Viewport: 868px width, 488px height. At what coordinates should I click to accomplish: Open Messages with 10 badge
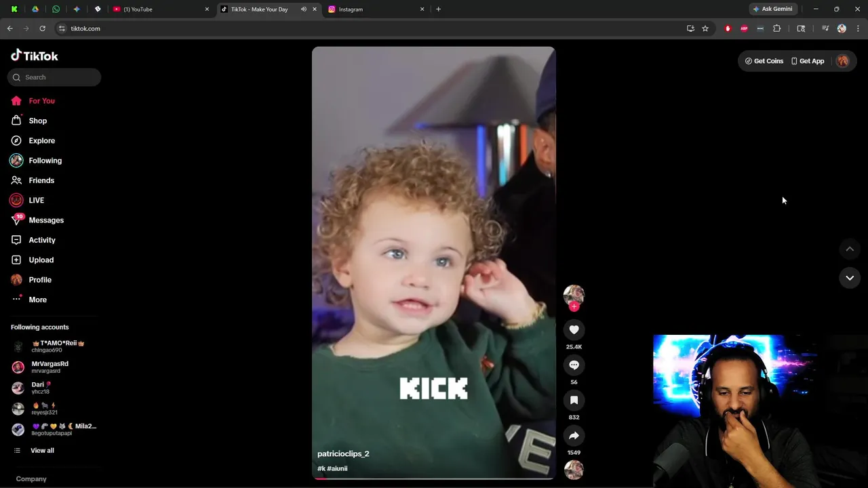point(37,220)
